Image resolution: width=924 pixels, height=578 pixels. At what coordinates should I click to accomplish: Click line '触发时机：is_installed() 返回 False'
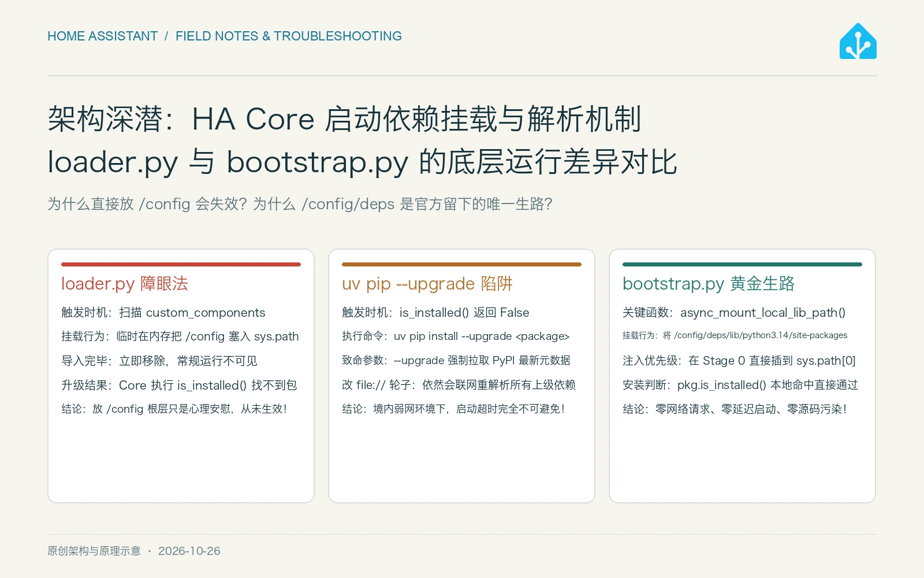(435, 313)
